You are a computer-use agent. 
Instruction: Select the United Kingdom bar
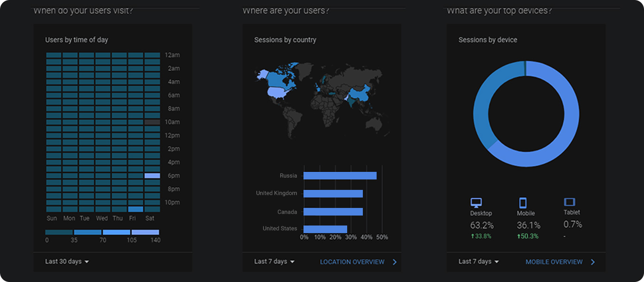pos(333,194)
